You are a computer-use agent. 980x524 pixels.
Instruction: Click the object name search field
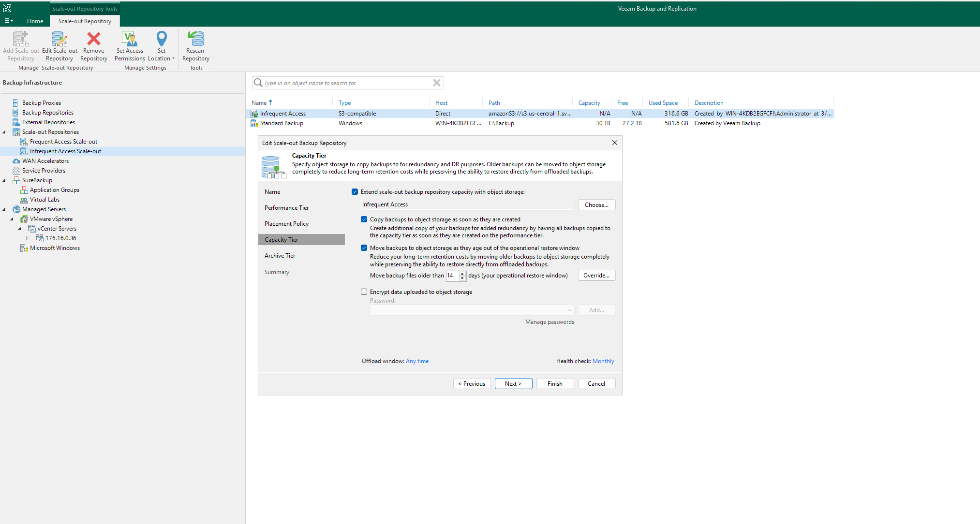[347, 83]
